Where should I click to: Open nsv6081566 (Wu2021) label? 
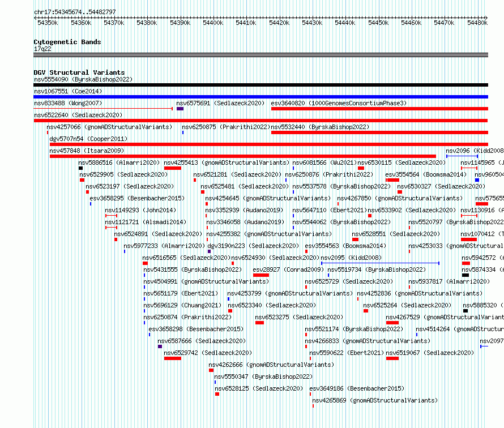tap(324, 162)
